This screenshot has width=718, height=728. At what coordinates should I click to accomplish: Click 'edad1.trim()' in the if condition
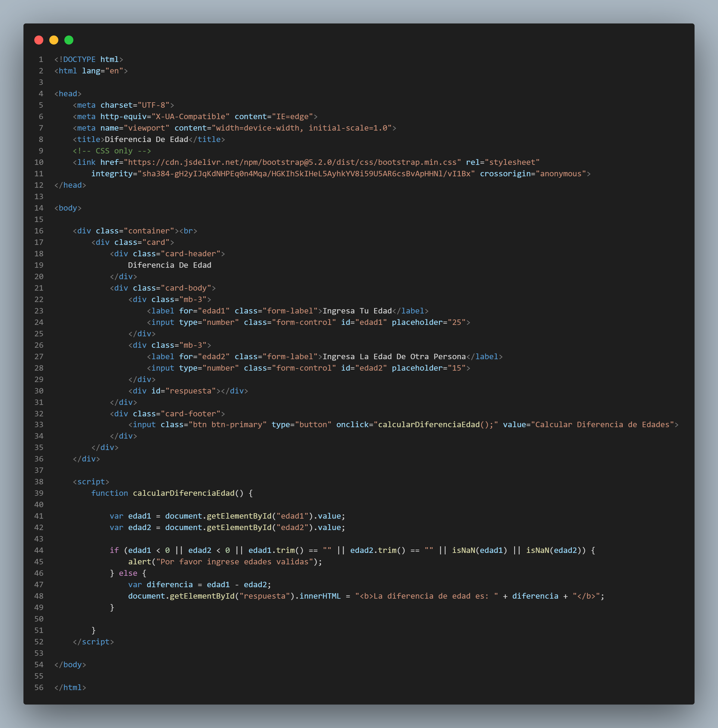pos(276,551)
